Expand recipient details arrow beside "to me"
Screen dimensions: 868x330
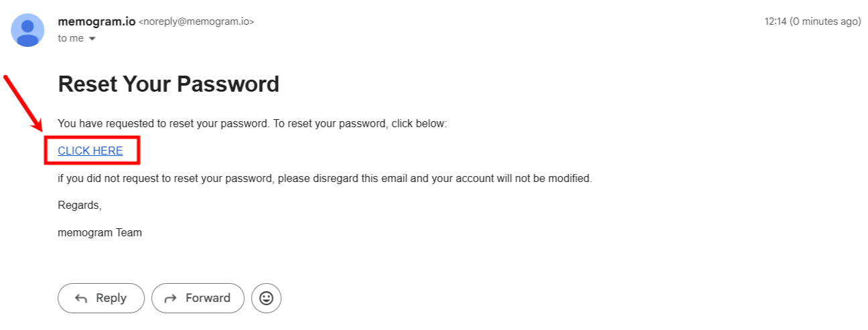pos(92,39)
